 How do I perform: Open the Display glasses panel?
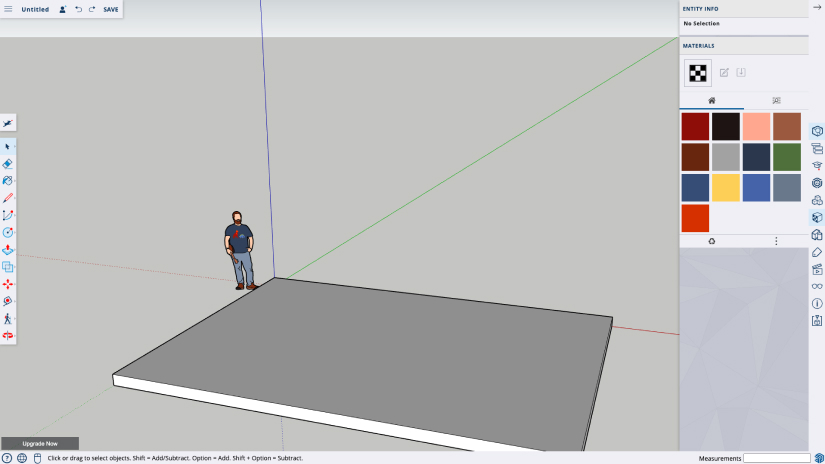pyautogui.click(x=817, y=286)
